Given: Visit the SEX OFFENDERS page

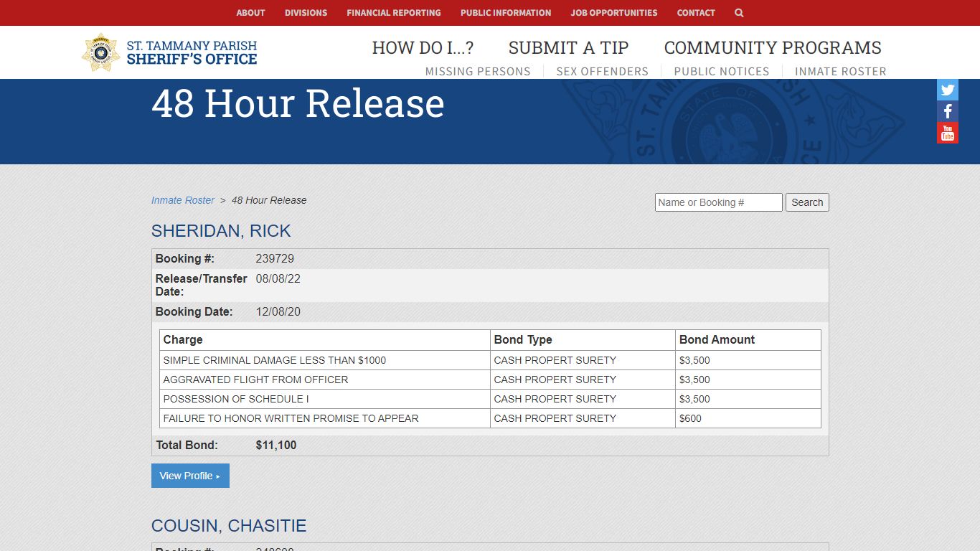Looking at the screenshot, I should [x=603, y=72].
